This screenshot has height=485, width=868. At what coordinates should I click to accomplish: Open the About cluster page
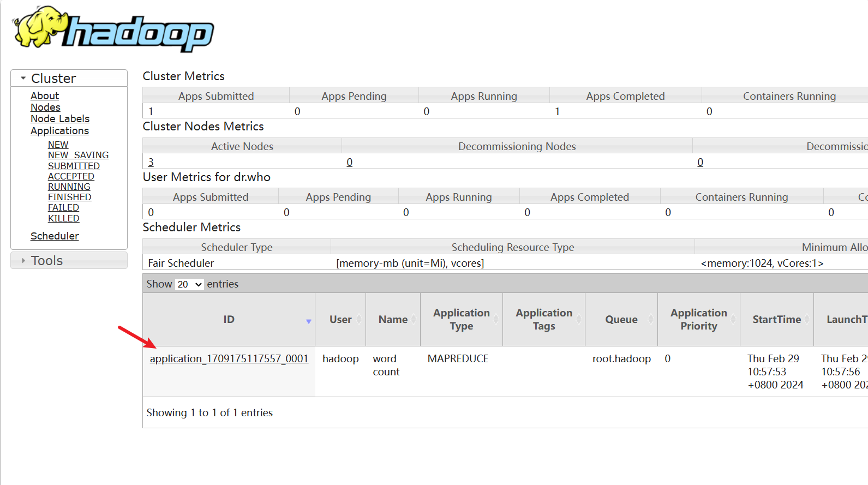pos(45,96)
